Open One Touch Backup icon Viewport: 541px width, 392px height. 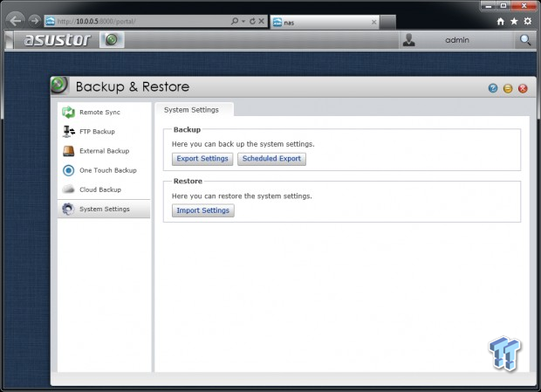(68, 170)
